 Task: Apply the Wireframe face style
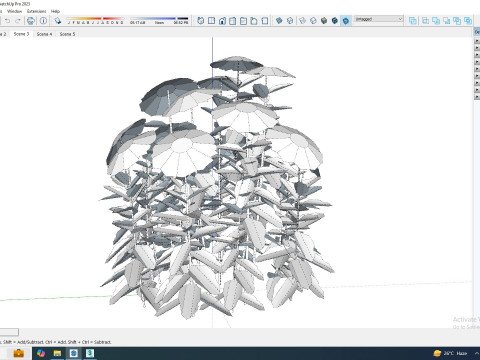click(302, 21)
